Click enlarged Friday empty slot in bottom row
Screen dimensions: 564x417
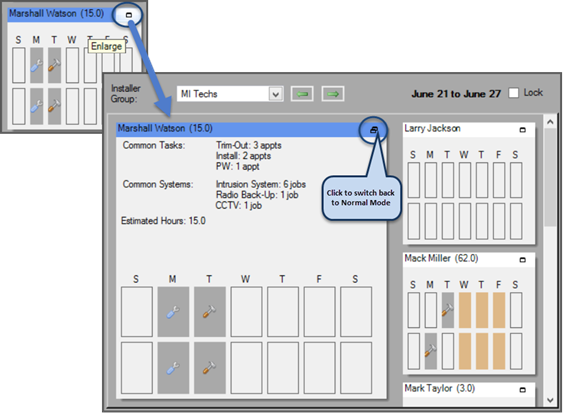pos(319,368)
